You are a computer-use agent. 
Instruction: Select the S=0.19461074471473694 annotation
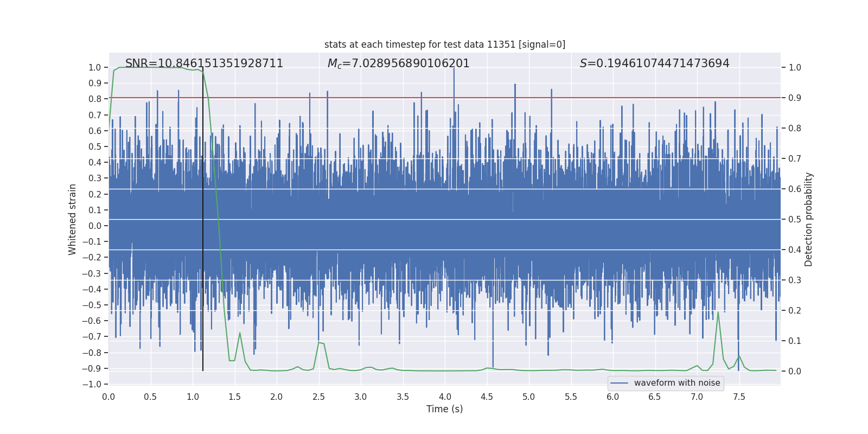pos(655,63)
